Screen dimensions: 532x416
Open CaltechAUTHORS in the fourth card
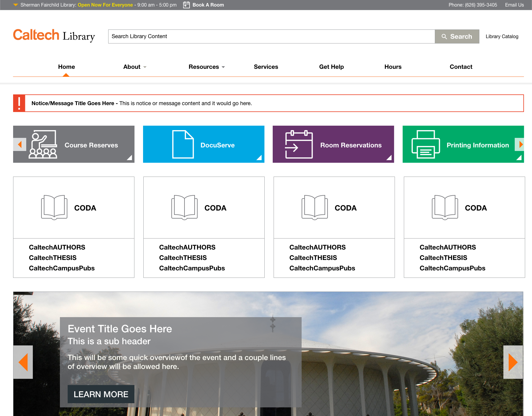[448, 247]
